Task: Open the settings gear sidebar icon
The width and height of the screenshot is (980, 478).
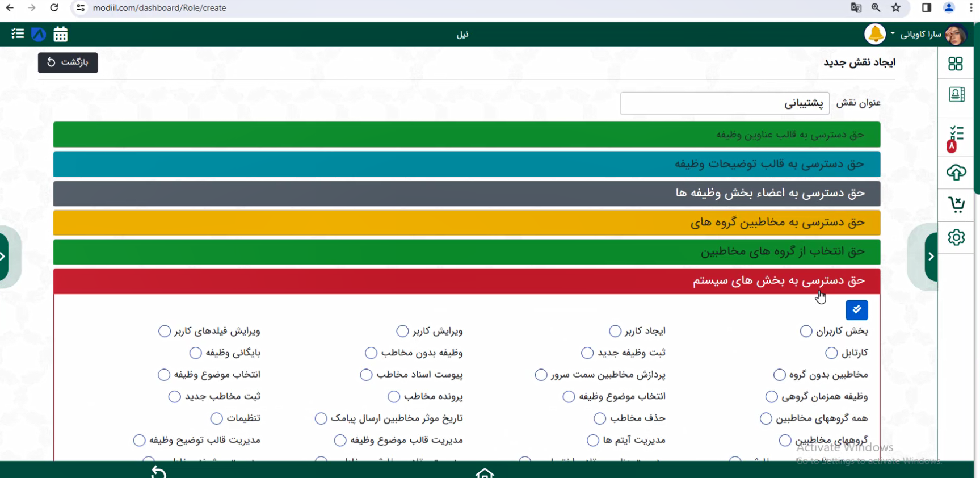Action: 956,237
